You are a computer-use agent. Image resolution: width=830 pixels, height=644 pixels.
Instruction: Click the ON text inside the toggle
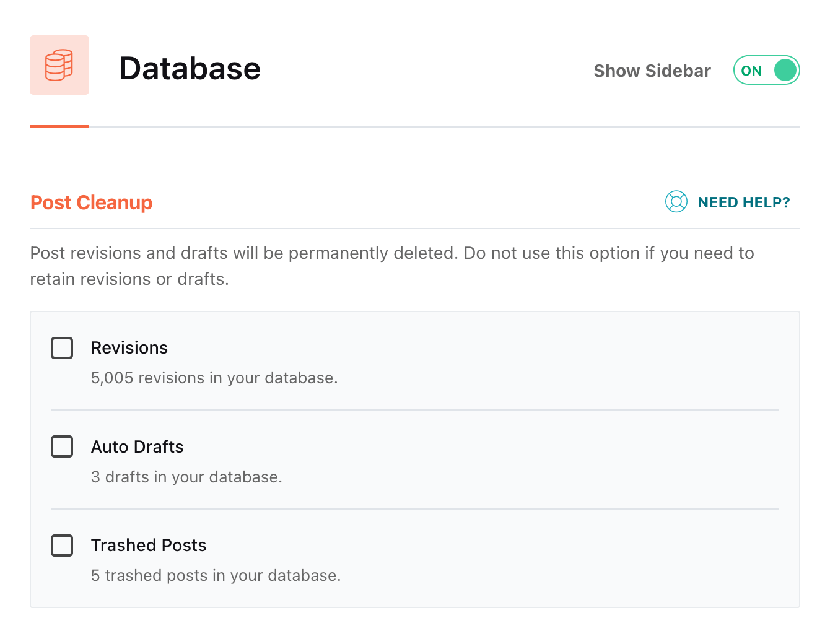(751, 71)
